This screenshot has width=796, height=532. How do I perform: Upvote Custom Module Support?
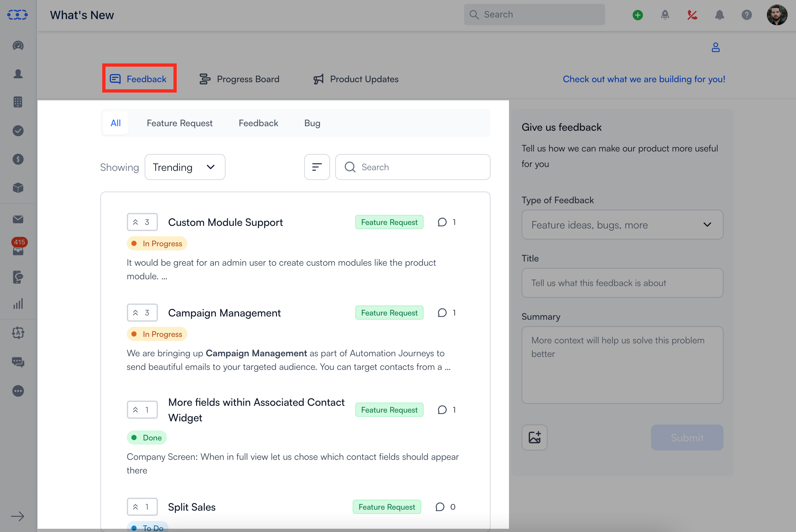pyautogui.click(x=142, y=222)
